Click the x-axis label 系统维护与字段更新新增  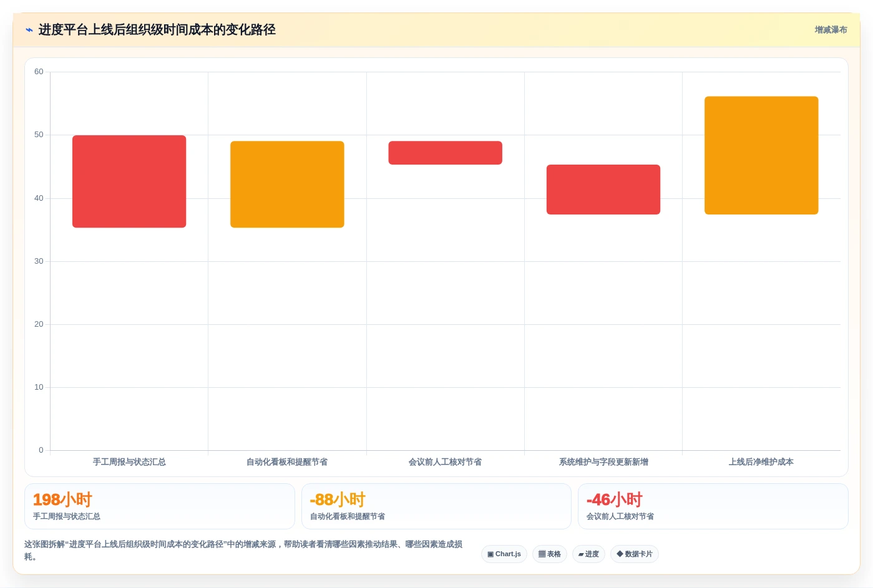[603, 462]
